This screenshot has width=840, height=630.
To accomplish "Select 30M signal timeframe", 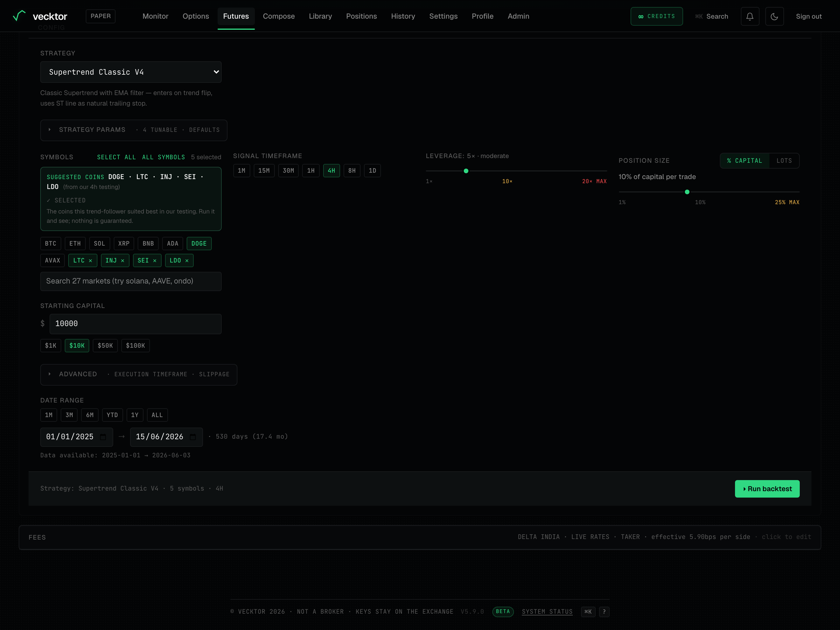I will click(x=288, y=171).
